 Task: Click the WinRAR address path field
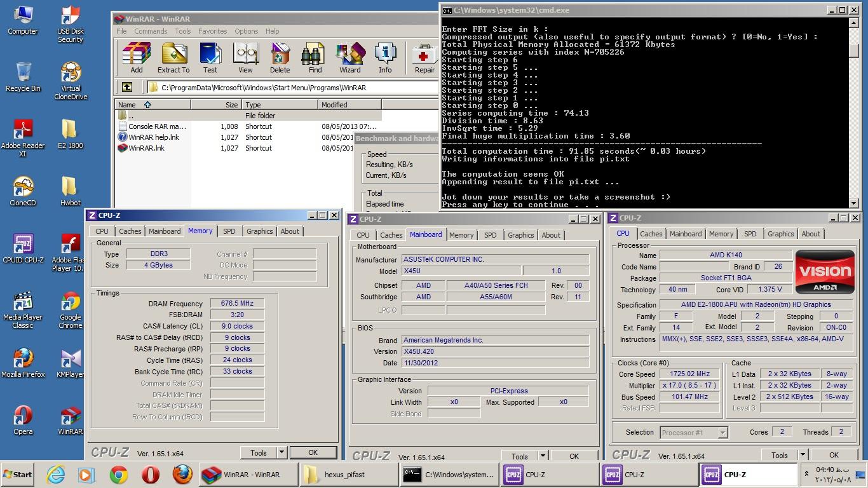(292, 88)
